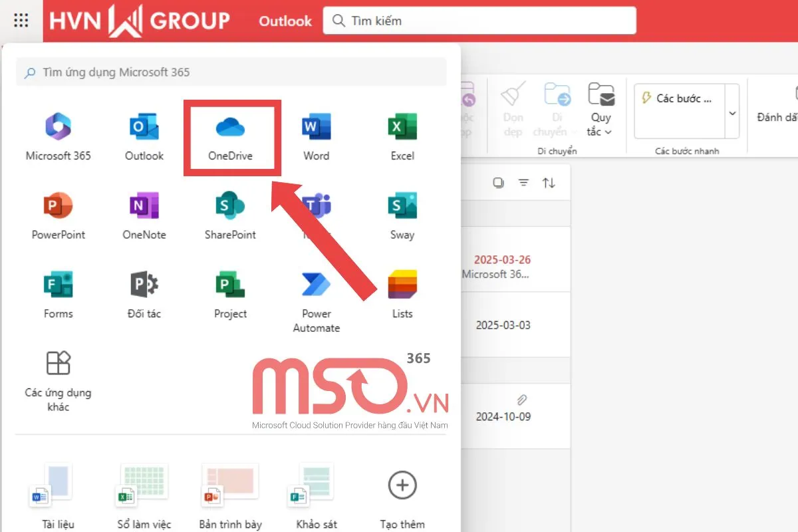Create a new Sổ làm việc workbook
Image resolution: width=798 pixels, height=532 pixels.
pyautogui.click(x=144, y=496)
